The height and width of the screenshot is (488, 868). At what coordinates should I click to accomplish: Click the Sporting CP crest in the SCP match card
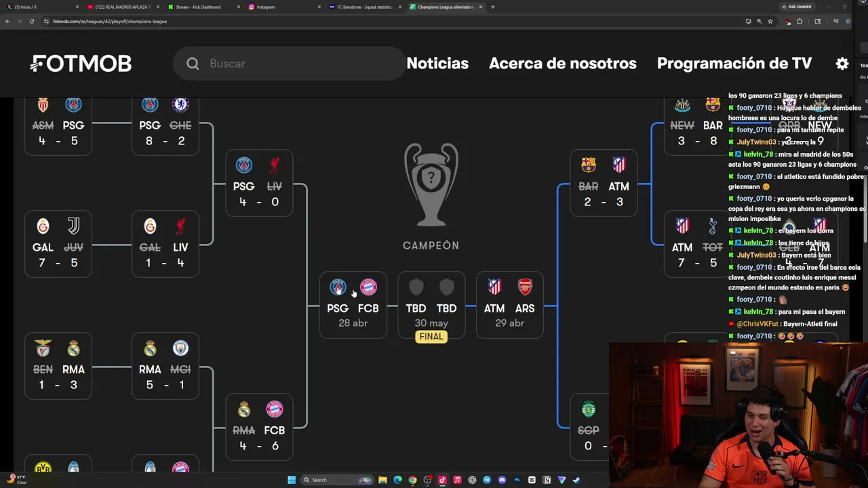[x=589, y=409]
